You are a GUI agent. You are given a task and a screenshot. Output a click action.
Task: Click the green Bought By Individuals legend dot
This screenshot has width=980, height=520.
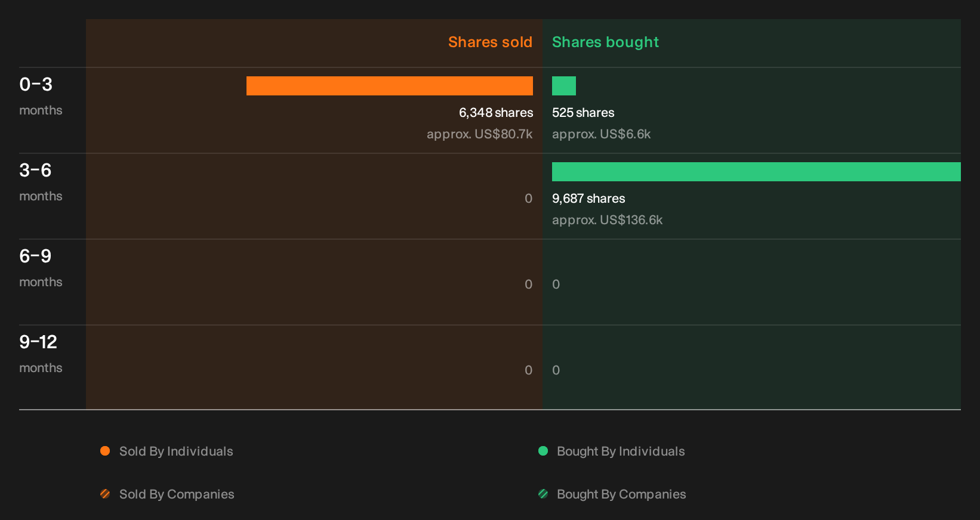(x=543, y=451)
